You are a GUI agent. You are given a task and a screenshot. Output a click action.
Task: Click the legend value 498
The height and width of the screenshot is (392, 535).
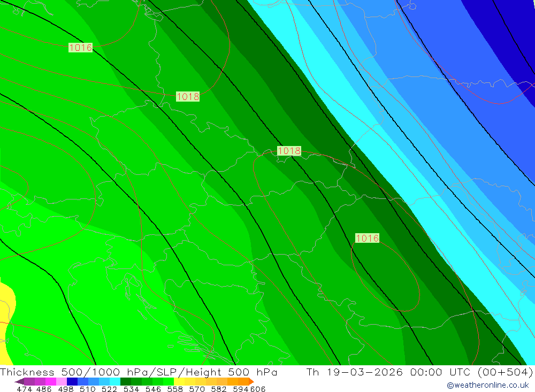pyautogui.click(x=65, y=389)
